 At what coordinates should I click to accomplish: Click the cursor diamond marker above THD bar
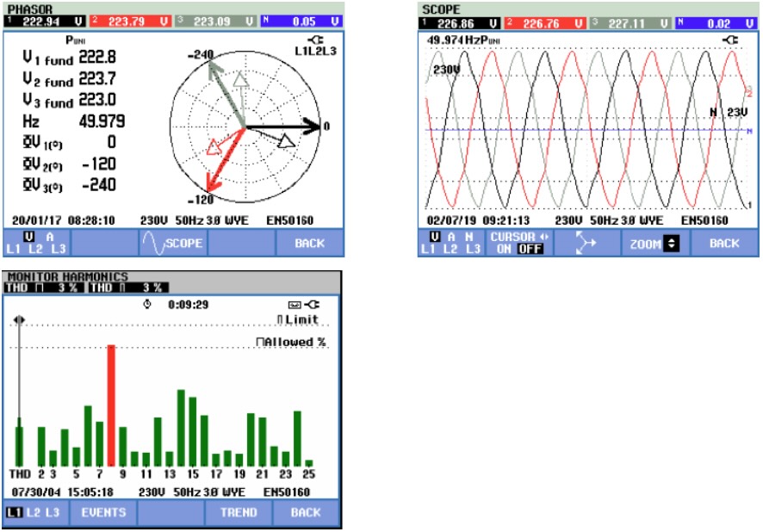[x=19, y=319]
